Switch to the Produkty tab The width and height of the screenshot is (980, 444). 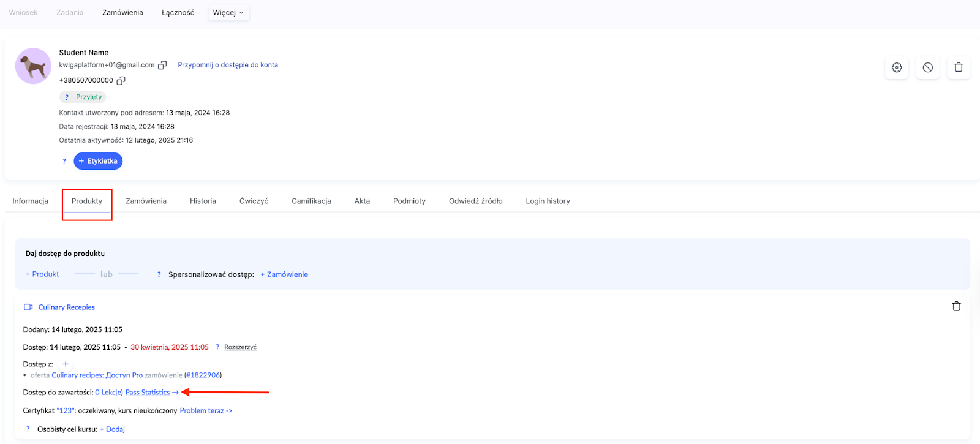(x=87, y=201)
